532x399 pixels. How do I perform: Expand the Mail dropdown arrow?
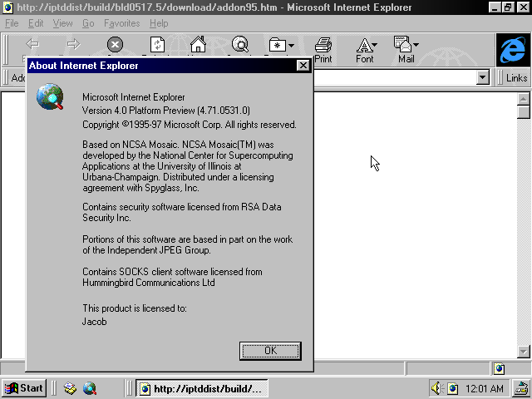click(x=416, y=44)
